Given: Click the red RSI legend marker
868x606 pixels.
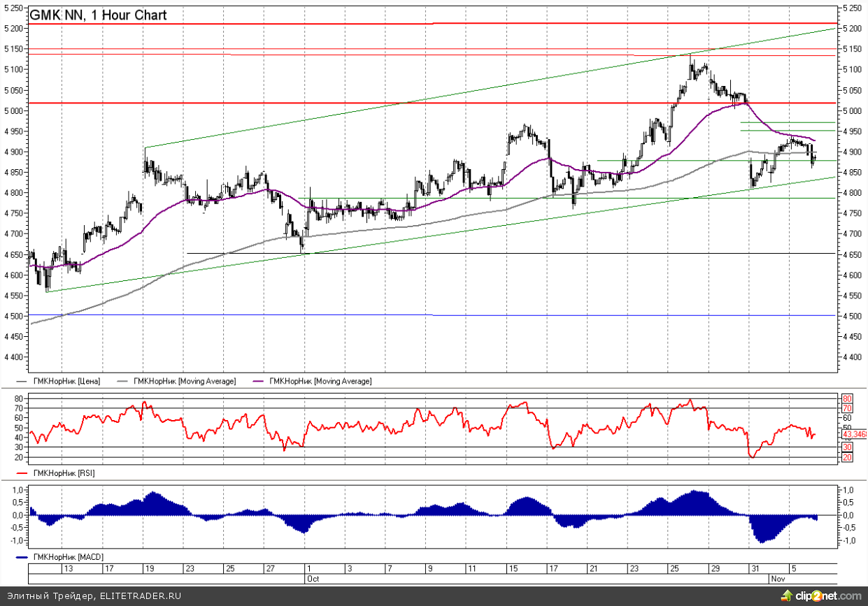Looking at the screenshot, I should click(20, 473).
